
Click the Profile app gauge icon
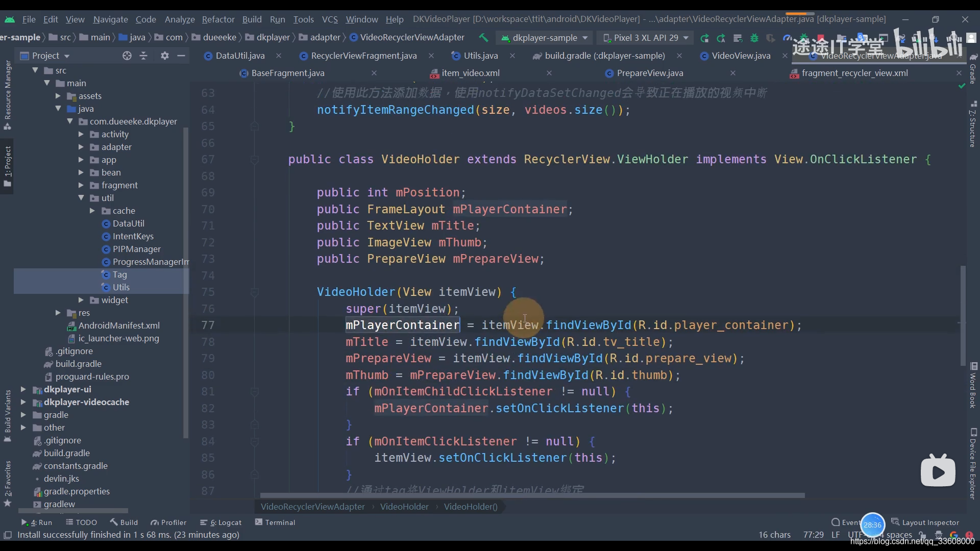(x=788, y=38)
